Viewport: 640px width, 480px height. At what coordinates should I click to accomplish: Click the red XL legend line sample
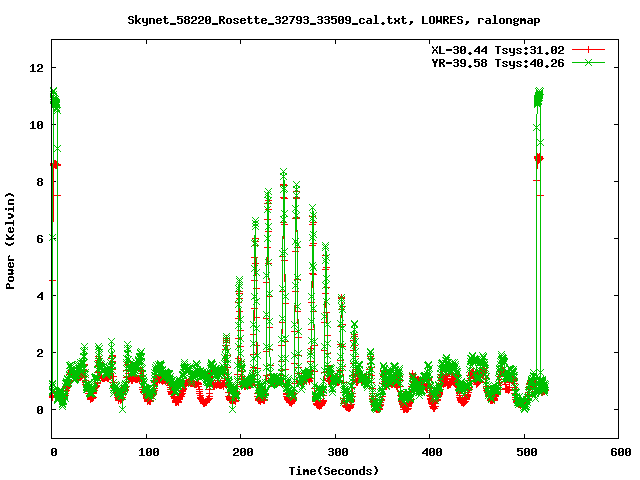pos(588,50)
